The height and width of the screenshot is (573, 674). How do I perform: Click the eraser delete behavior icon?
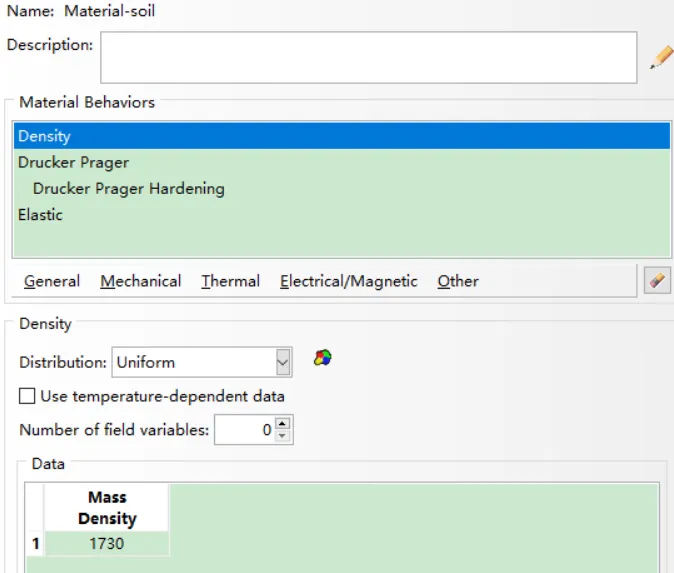tap(657, 280)
